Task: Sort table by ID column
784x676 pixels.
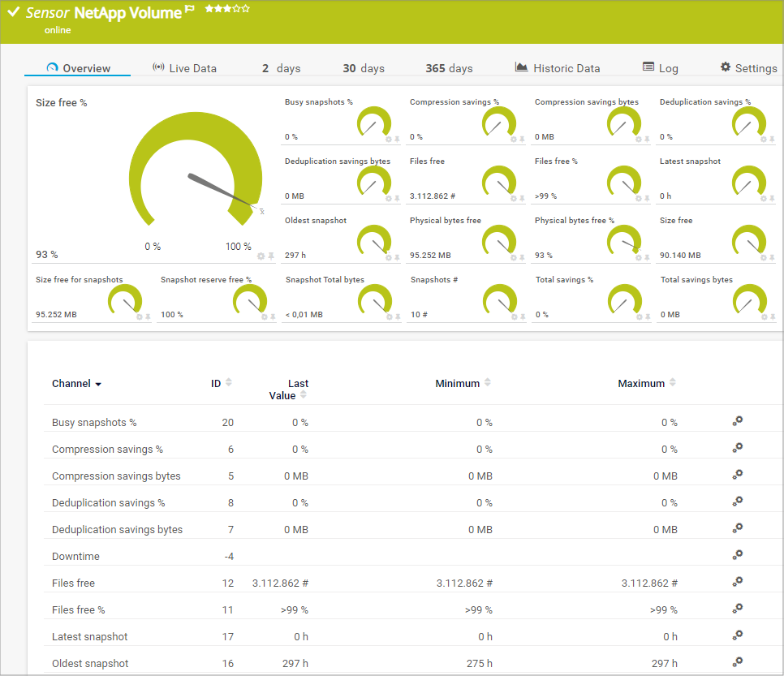Action: click(228, 383)
